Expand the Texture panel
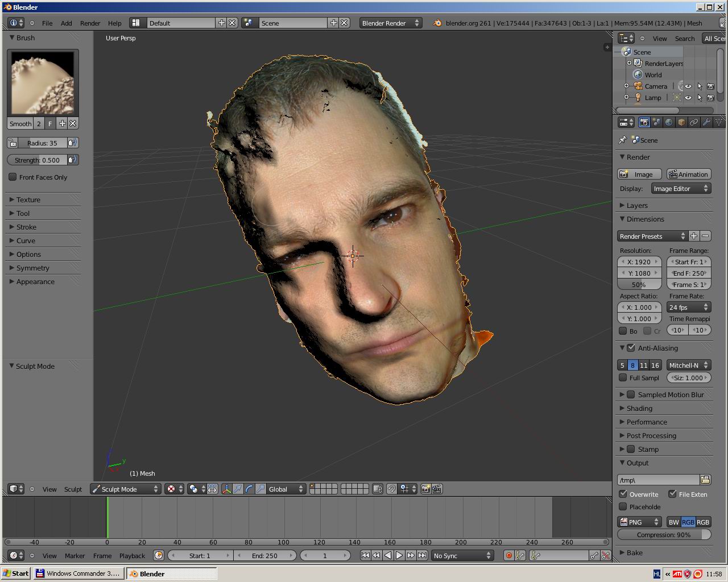 click(28, 199)
